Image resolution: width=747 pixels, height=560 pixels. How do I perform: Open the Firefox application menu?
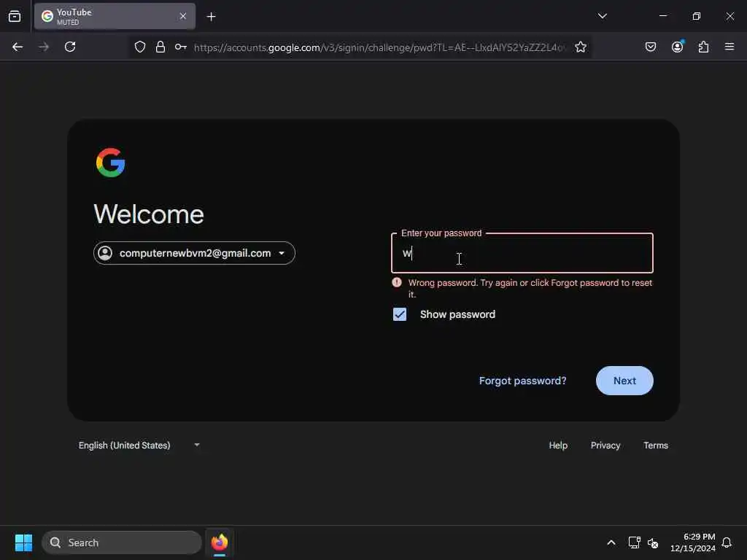tap(729, 47)
